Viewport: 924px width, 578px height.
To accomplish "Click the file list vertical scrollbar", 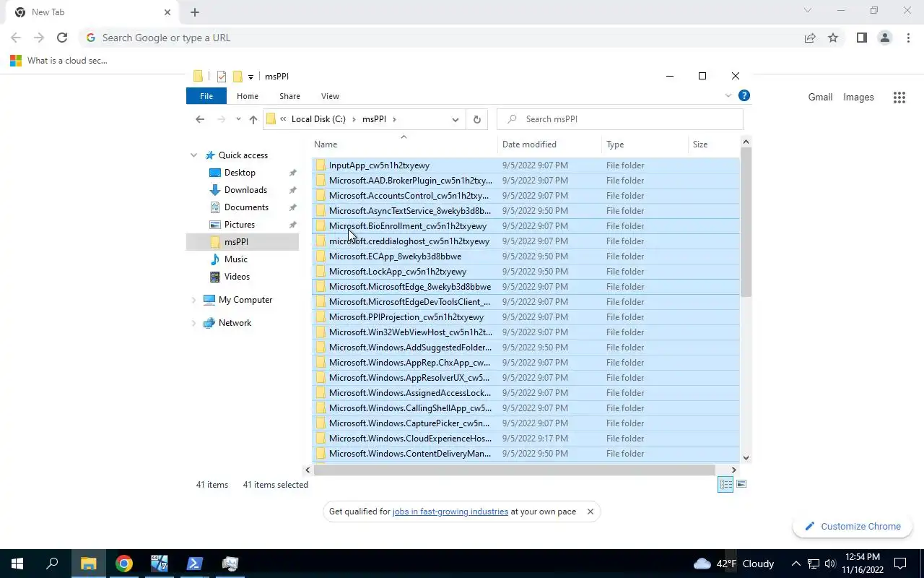I will [x=746, y=222].
